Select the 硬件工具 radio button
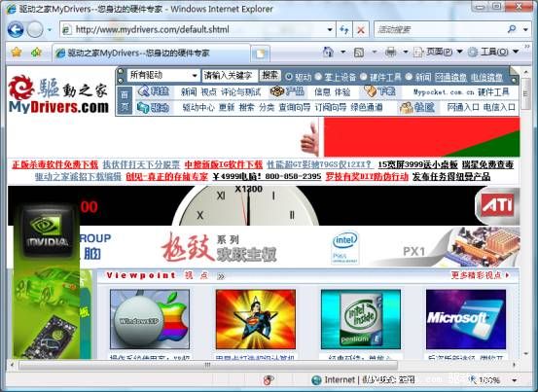The image size is (538, 392). (x=363, y=77)
